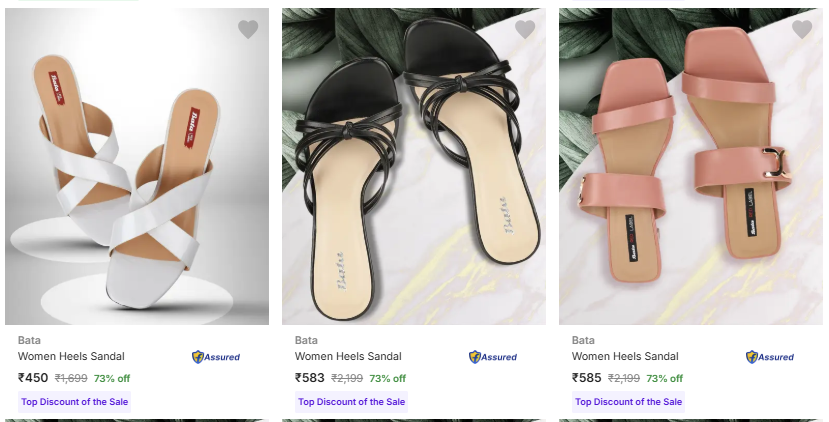The width and height of the screenshot is (829, 422).
Task: Open Women Heels Sandal link priced ₹585
Action: pyautogui.click(x=625, y=356)
